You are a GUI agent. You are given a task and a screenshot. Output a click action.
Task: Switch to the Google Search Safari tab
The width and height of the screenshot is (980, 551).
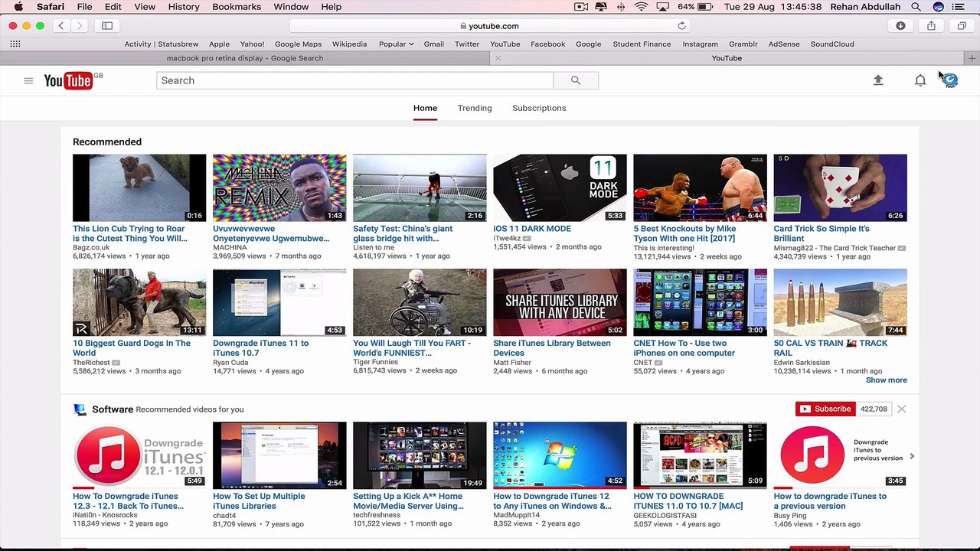tap(245, 58)
